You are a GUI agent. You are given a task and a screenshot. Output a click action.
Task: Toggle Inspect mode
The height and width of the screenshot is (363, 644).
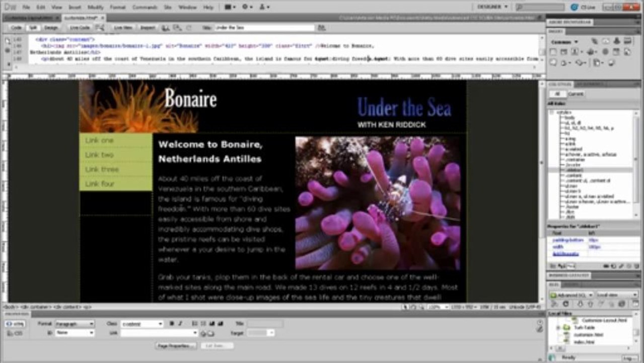[x=148, y=28]
